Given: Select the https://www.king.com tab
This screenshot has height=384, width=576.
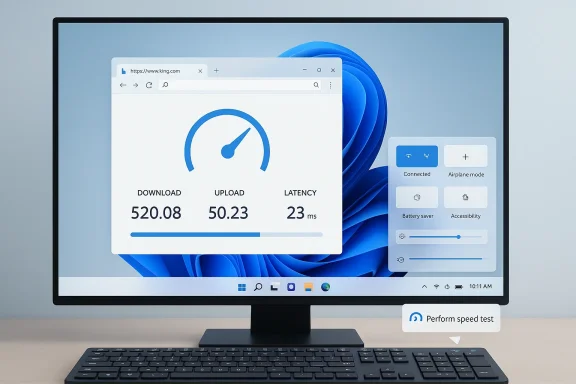Looking at the screenshot, I should (162, 71).
